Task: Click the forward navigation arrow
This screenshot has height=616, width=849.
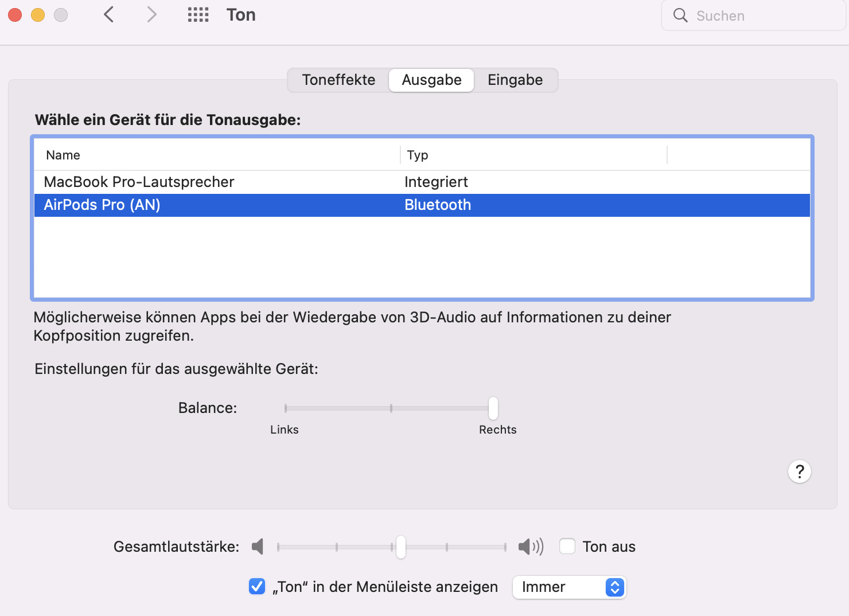Action: click(x=151, y=14)
